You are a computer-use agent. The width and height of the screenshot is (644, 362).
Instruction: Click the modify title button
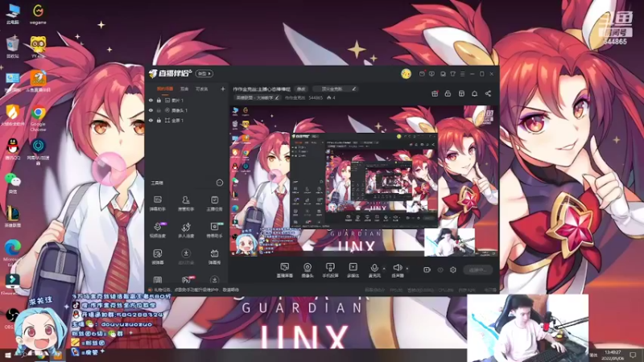pyautogui.click(x=301, y=88)
